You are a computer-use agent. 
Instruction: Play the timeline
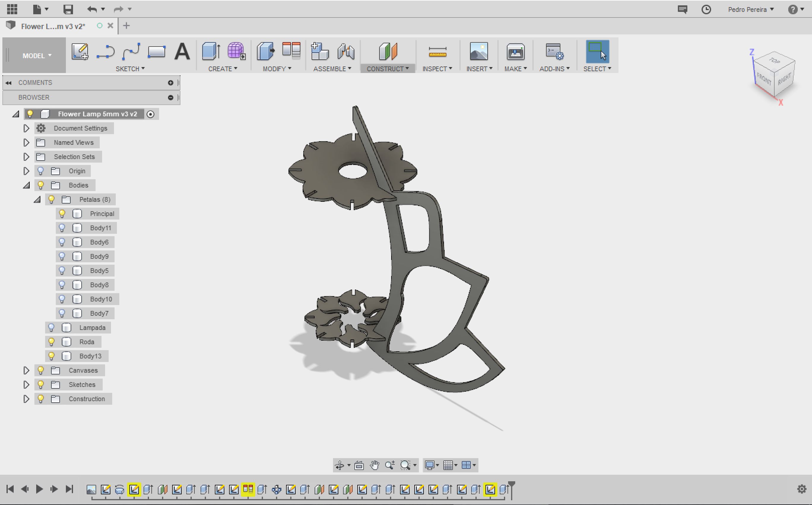click(x=39, y=489)
